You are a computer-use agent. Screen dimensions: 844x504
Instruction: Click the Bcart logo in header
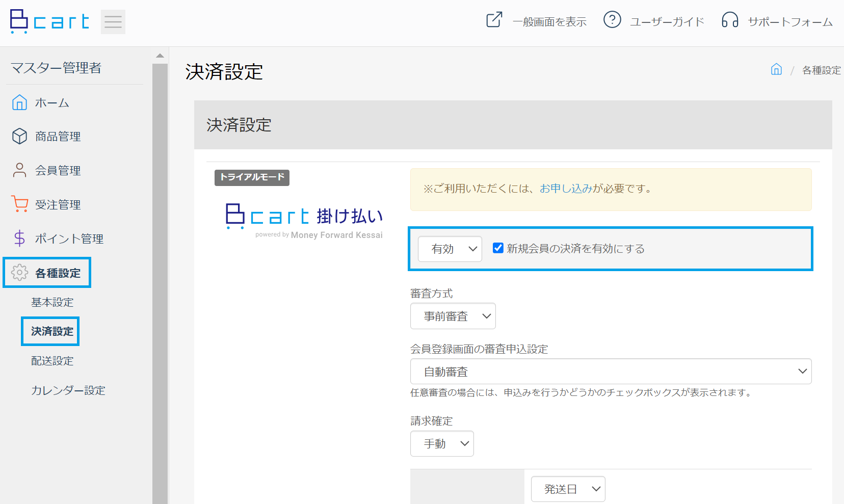point(49,21)
